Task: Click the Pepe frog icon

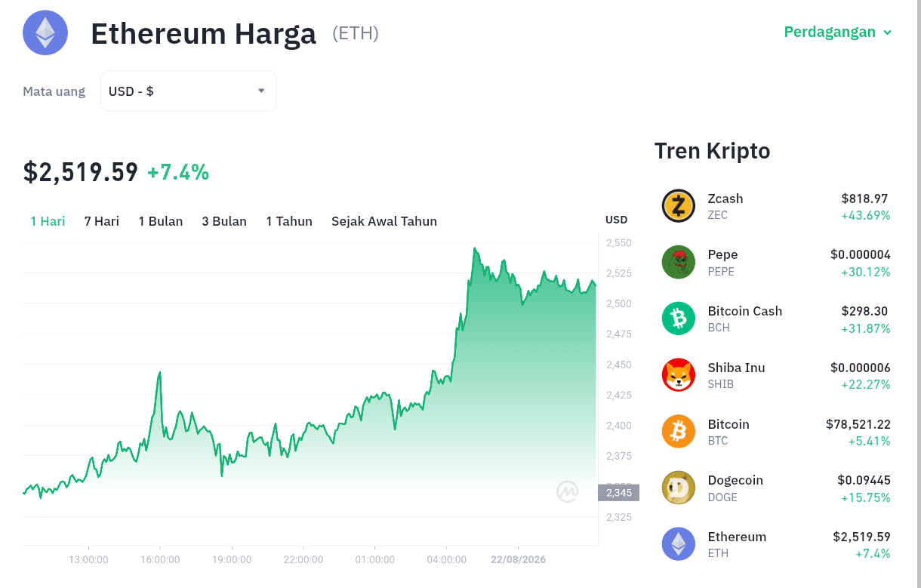Action: pos(678,262)
